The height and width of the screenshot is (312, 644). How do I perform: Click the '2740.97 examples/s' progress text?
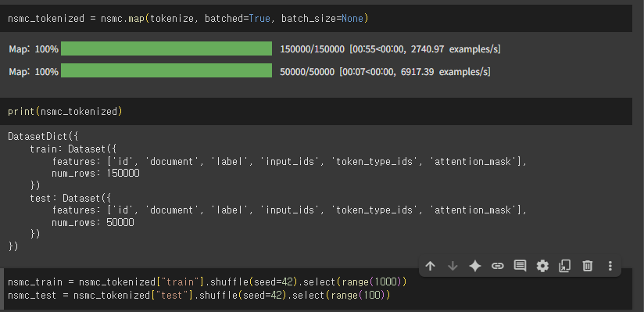[x=455, y=49]
